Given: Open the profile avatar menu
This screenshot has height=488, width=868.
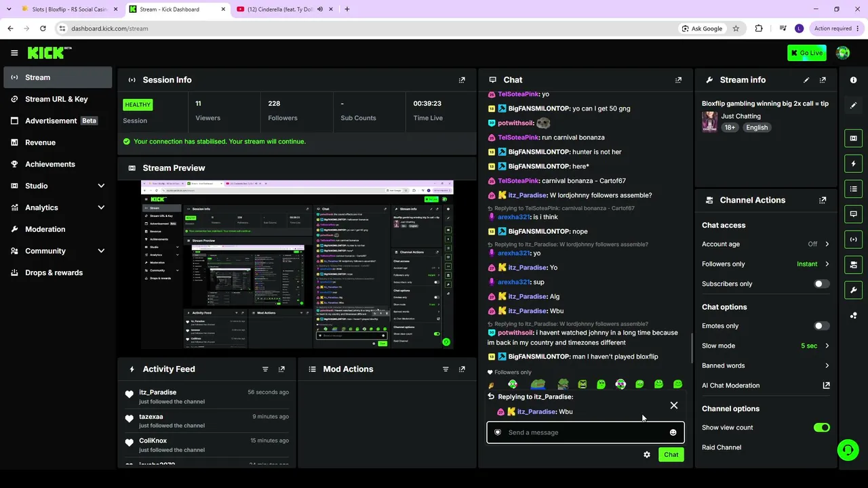Looking at the screenshot, I should 843,53.
